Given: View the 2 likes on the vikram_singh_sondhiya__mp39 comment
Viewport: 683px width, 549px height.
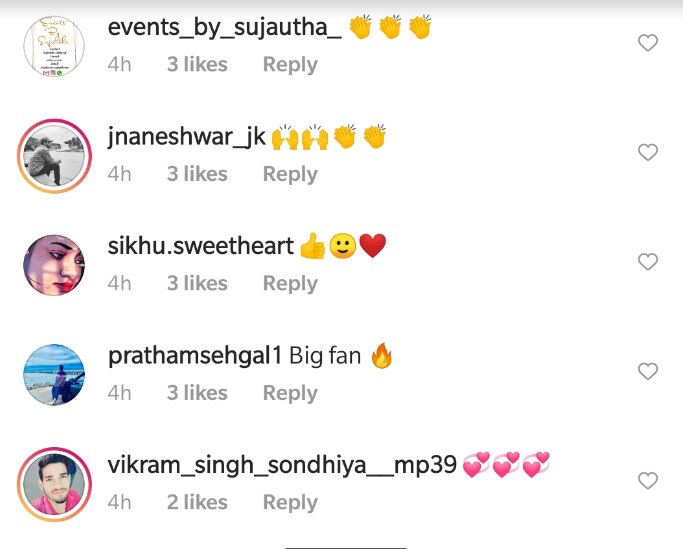Looking at the screenshot, I should (x=197, y=502).
